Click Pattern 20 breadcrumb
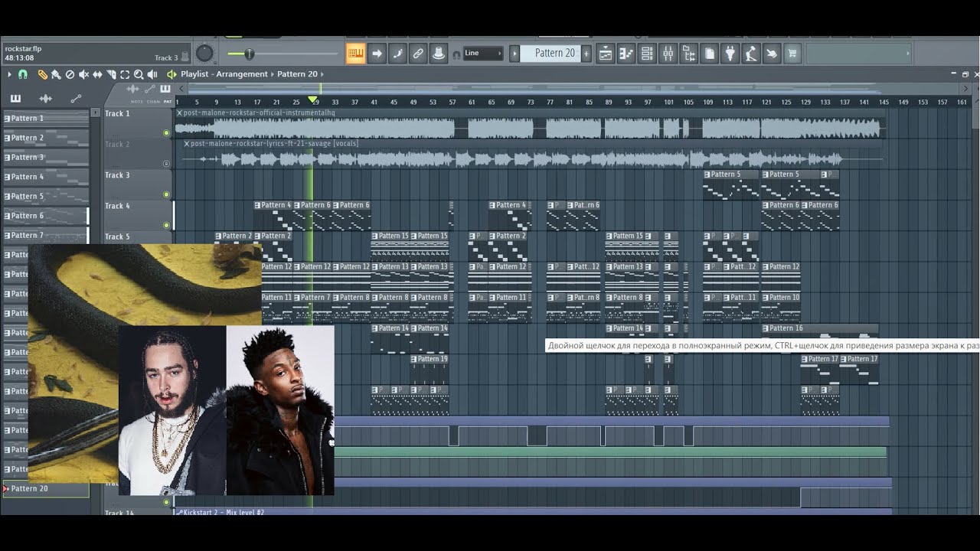Screen dimensions: 980x551 pyautogui.click(x=297, y=74)
